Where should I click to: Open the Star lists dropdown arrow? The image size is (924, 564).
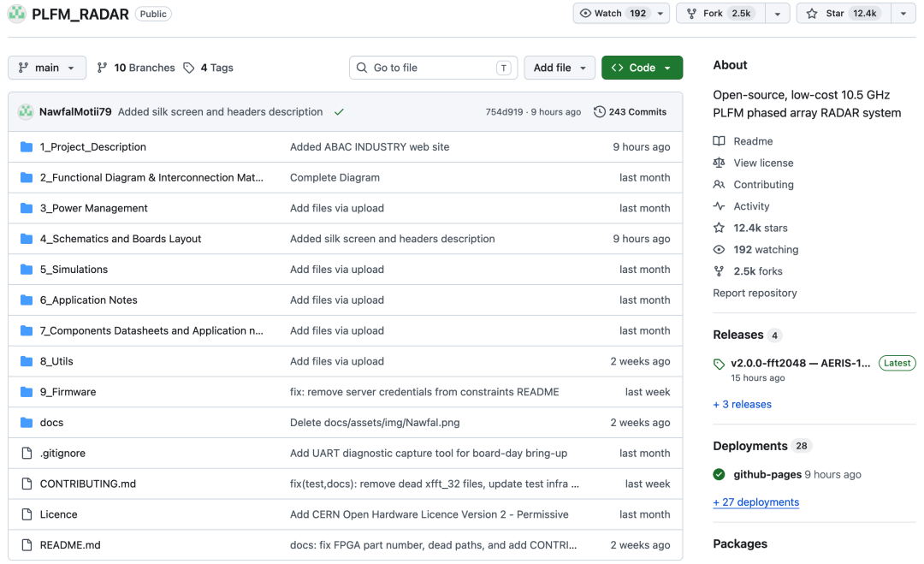click(903, 14)
